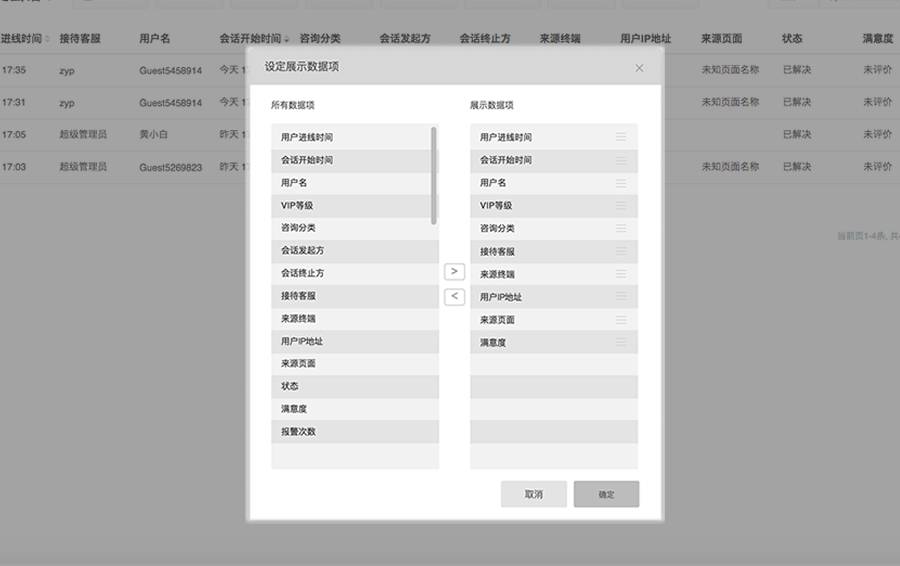Screen dimensions: 900x566
Task: Click 接待客服 column header in background table
Action: click(80, 38)
